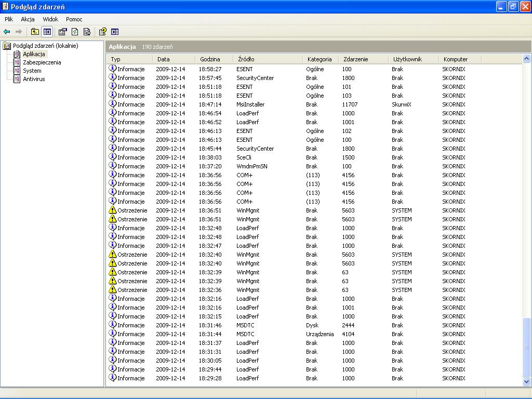Open the Help toolbar icon
This screenshot has width=532, height=399.
[103, 32]
